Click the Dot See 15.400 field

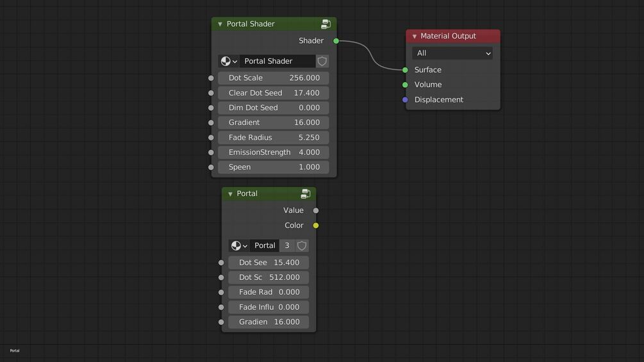(268, 262)
